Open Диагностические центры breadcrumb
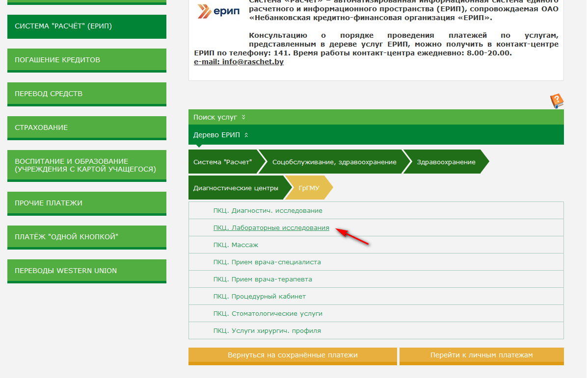The height and width of the screenshot is (378, 588). (236, 188)
